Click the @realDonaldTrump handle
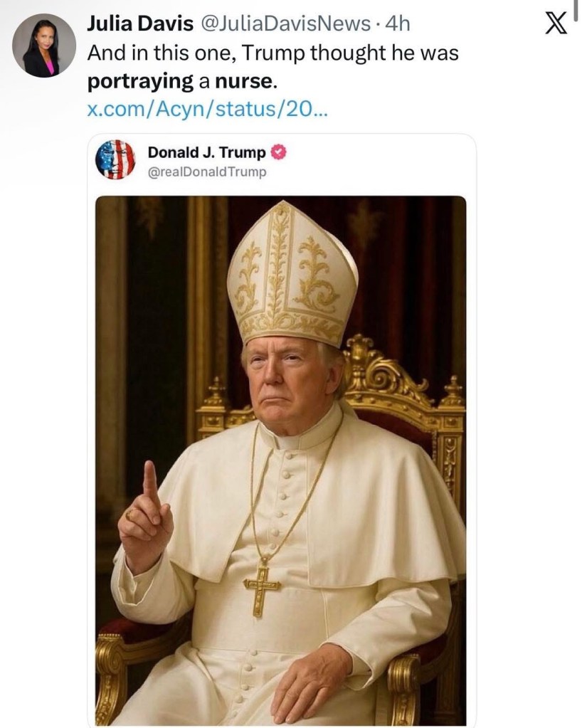Screen dimensions: 582x728 pyautogui.click(x=207, y=171)
